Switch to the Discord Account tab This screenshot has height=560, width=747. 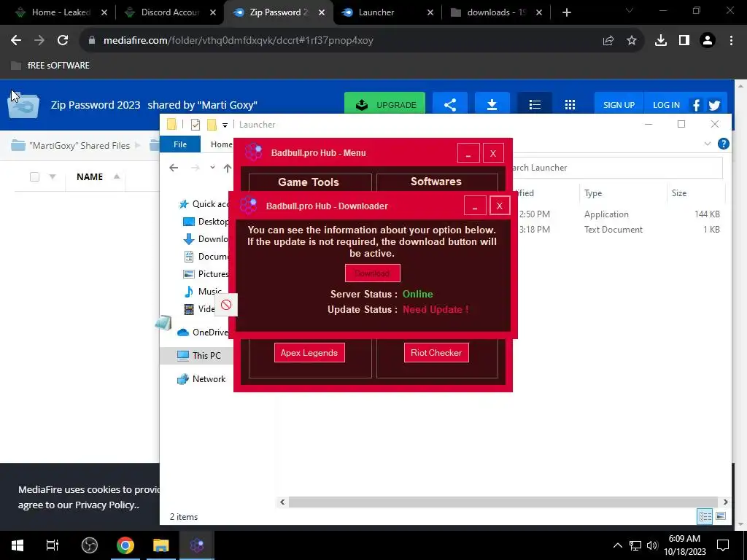169,12
